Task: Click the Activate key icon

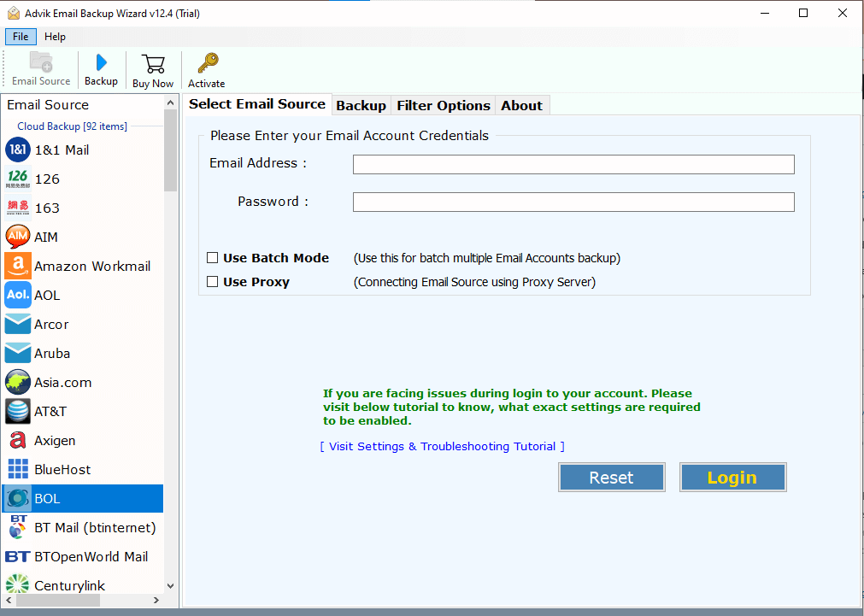Action: point(208,63)
